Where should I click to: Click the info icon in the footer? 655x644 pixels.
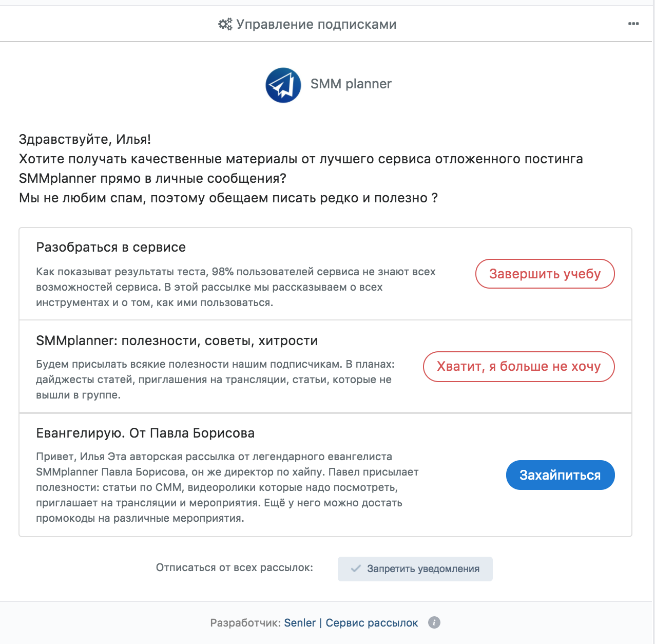click(x=434, y=622)
